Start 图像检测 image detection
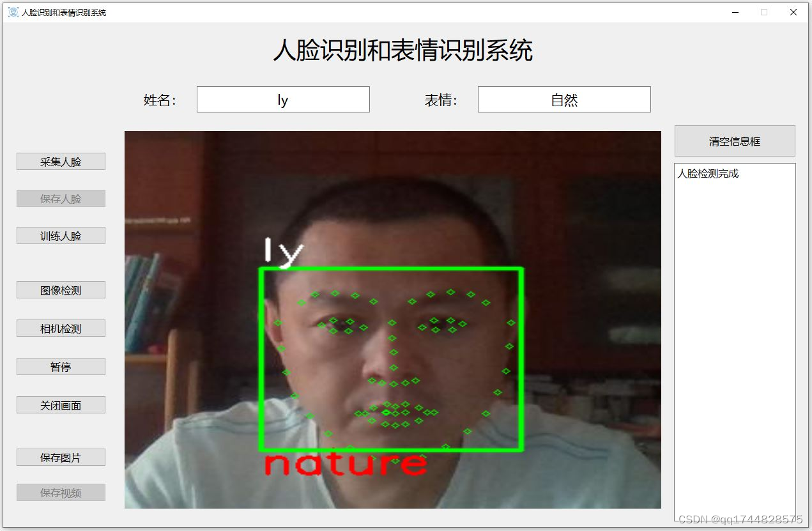 tap(61, 289)
